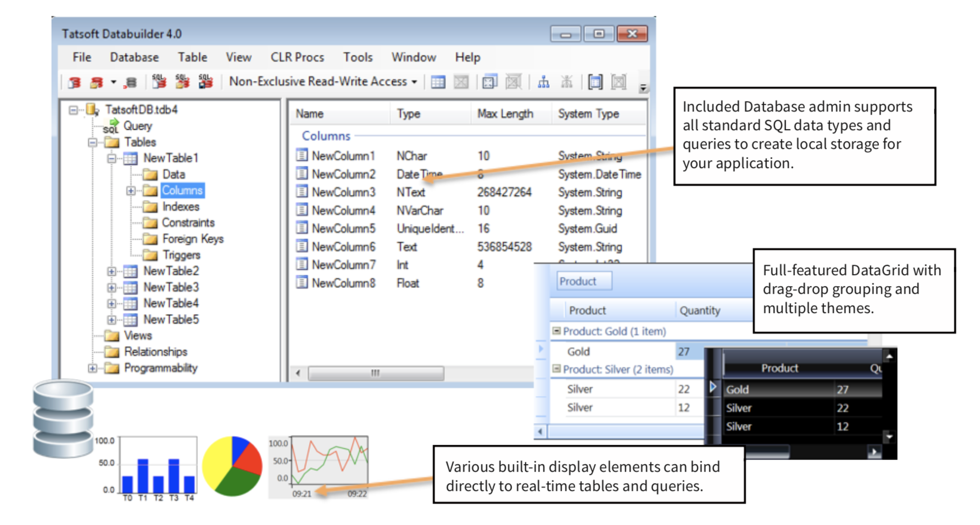
Task: Open the small arrow beside Open Database icon
Action: [113, 82]
